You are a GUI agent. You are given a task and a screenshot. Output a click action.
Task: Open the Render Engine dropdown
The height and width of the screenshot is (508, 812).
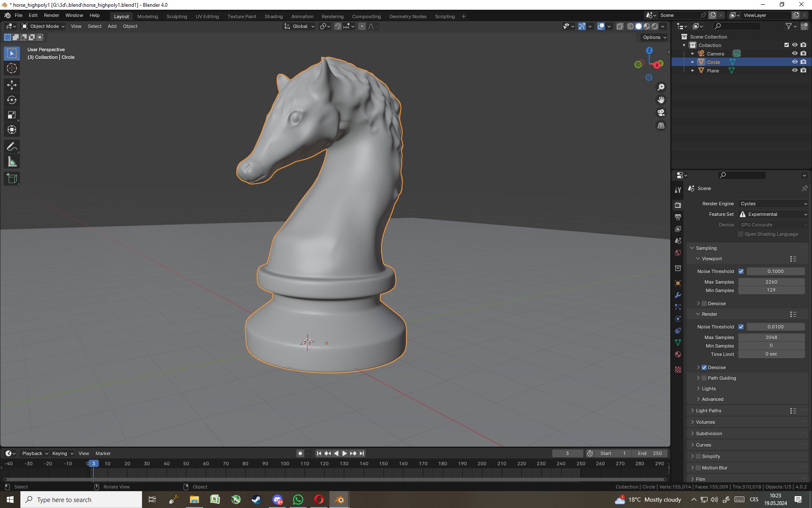pos(773,204)
